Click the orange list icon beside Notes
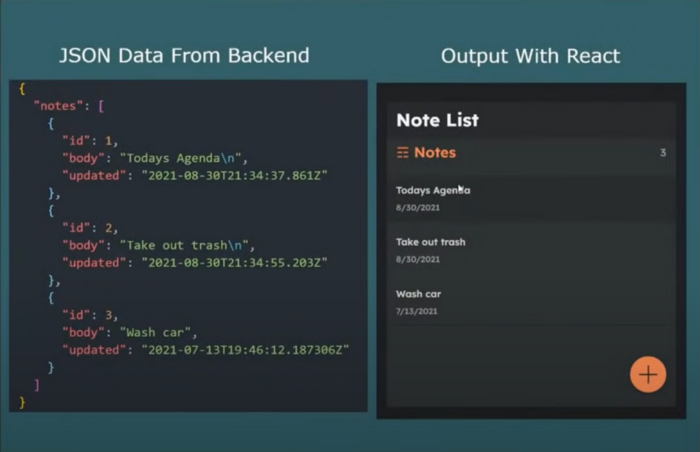The image size is (700, 452). (x=402, y=153)
